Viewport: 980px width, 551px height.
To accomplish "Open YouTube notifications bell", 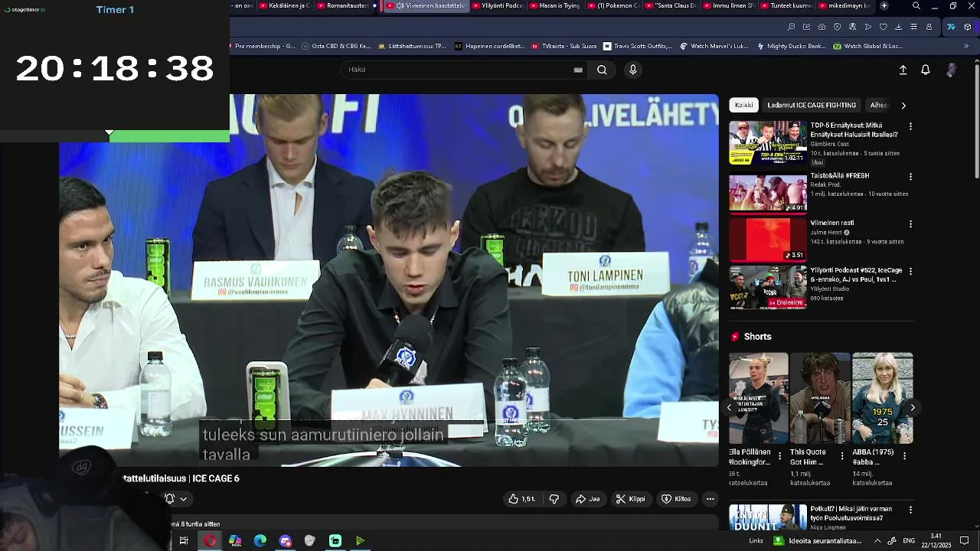I will click(926, 70).
